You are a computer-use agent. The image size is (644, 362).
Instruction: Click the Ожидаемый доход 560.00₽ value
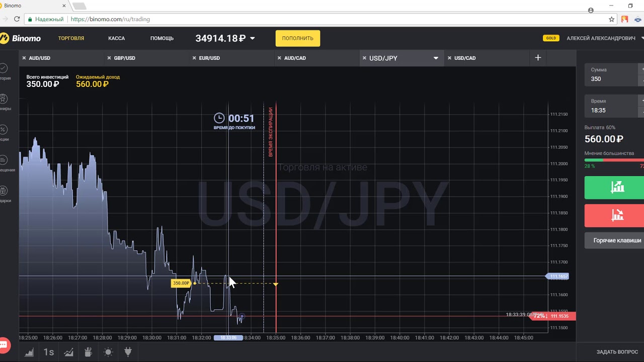92,84
